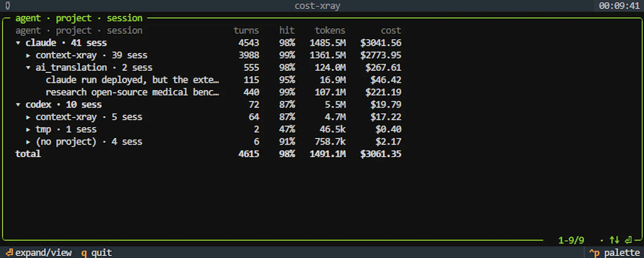Screen dimensions: 644x258
Task: Click the 3988 turns cell
Action: [x=249, y=55]
